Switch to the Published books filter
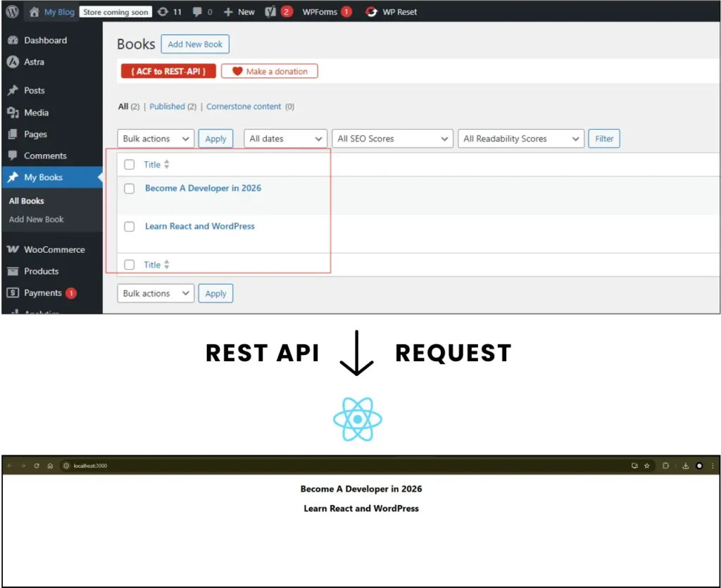This screenshot has height=588, width=721. click(x=167, y=106)
